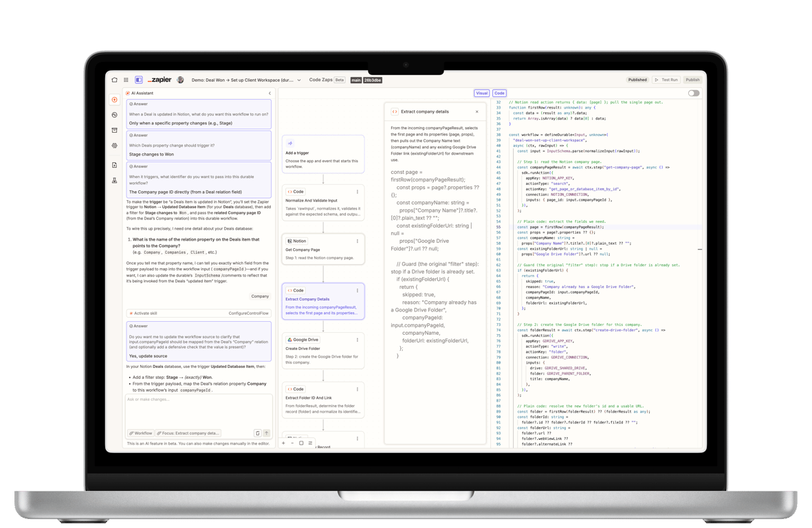Viewport: 812px width, 528px height.
Task: Open the 'Yes, update source' answer card
Action: tap(199, 341)
